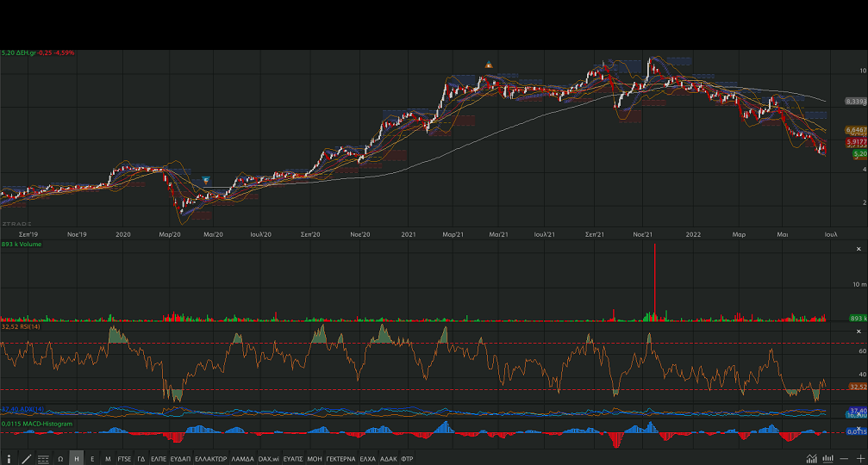The height and width of the screenshot is (465, 868).
Task: Click the bar chart type icon
Action: 827,458
